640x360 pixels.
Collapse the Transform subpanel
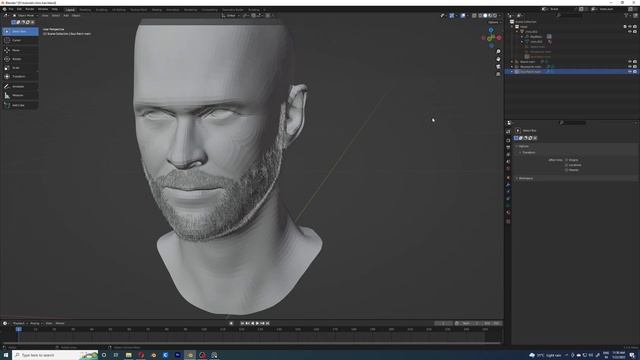click(x=528, y=153)
